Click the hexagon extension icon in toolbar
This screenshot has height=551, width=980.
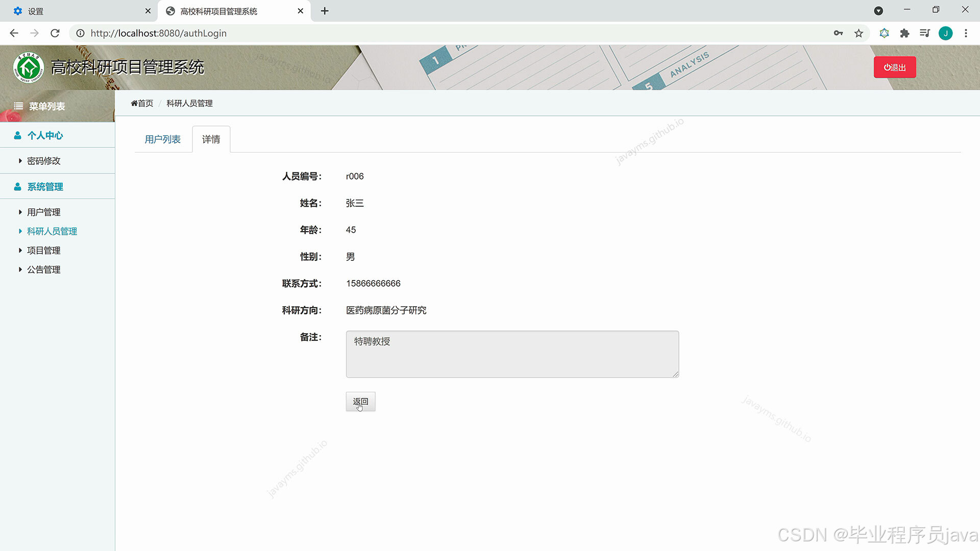[x=884, y=33]
